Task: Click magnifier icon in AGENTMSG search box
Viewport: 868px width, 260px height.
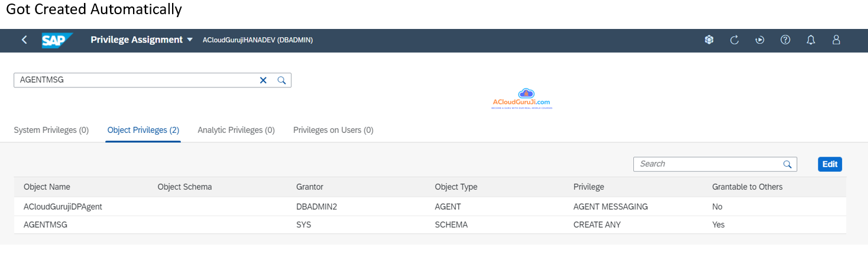Action: [x=282, y=80]
